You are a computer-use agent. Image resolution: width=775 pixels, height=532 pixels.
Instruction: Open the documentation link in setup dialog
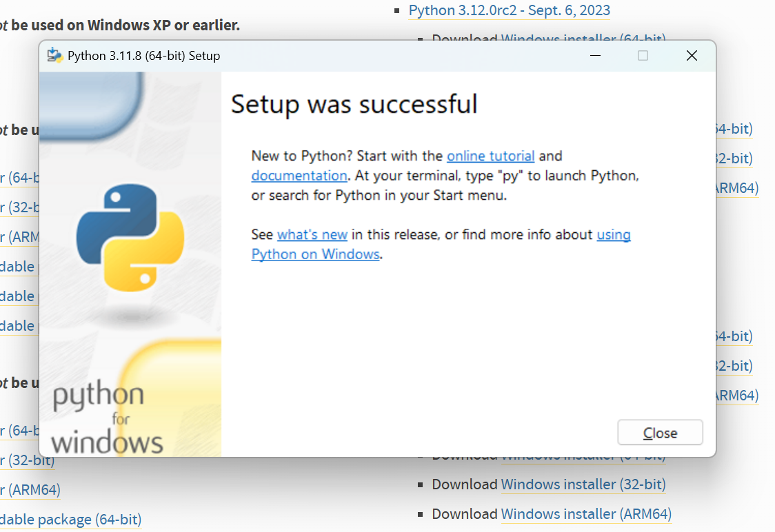(x=299, y=176)
